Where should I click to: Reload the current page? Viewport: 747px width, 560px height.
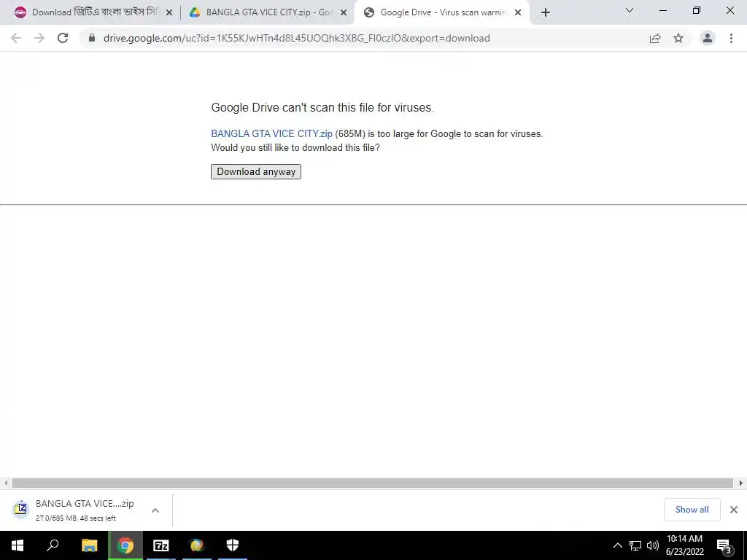[63, 38]
